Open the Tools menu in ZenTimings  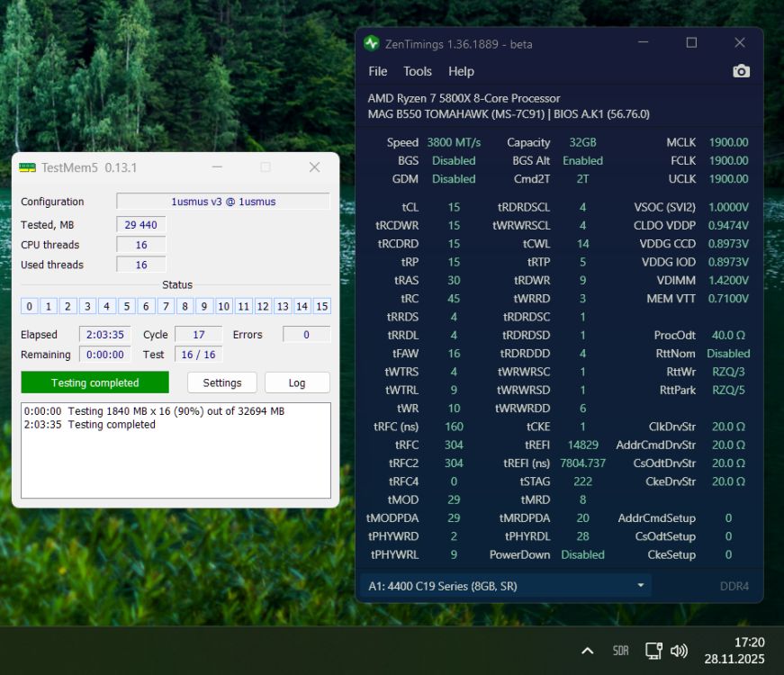coord(417,71)
